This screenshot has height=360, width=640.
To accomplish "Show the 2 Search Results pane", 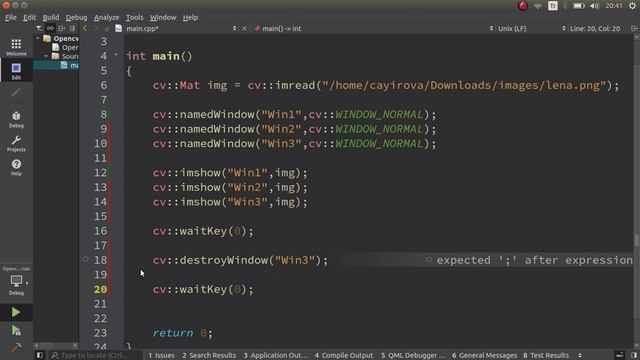I will (x=209, y=355).
